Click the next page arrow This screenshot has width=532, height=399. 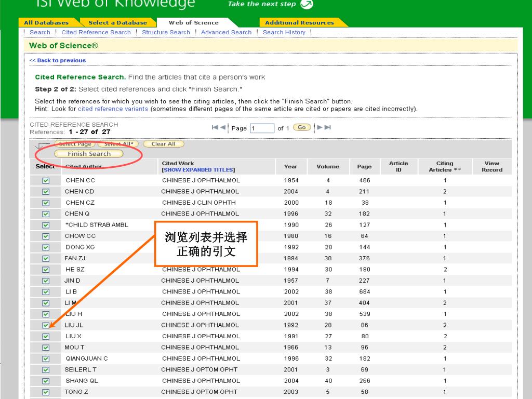[x=320, y=128]
